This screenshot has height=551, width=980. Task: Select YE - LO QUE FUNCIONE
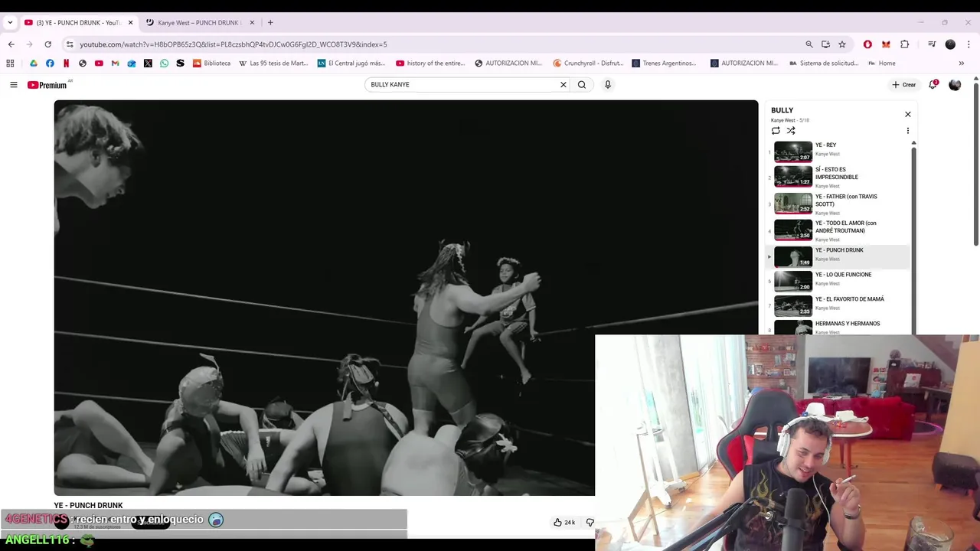tap(838, 281)
